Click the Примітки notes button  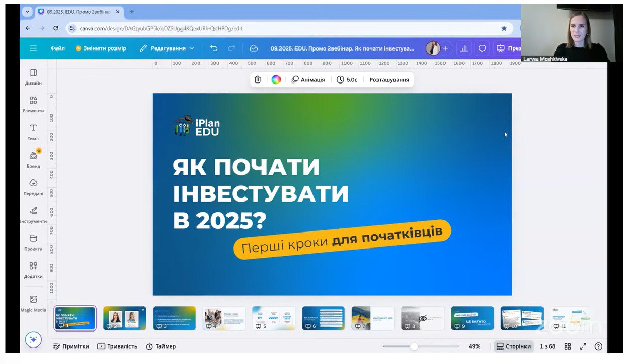click(x=71, y=346)
